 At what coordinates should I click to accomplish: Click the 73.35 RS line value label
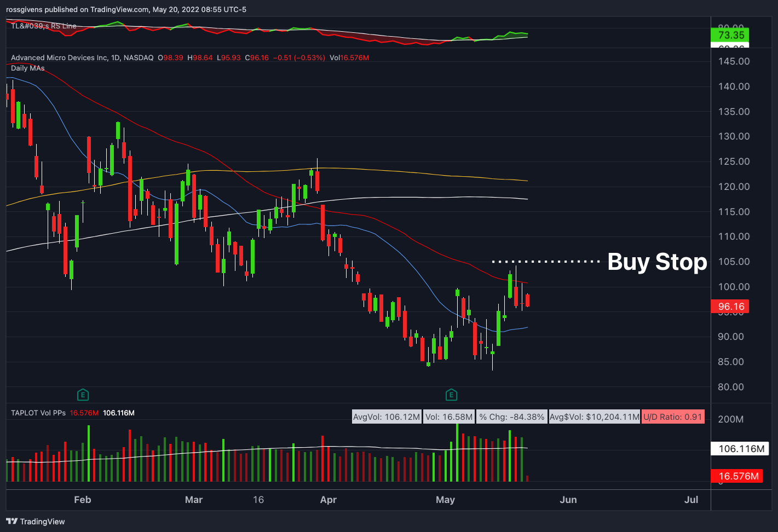point(730,35)
